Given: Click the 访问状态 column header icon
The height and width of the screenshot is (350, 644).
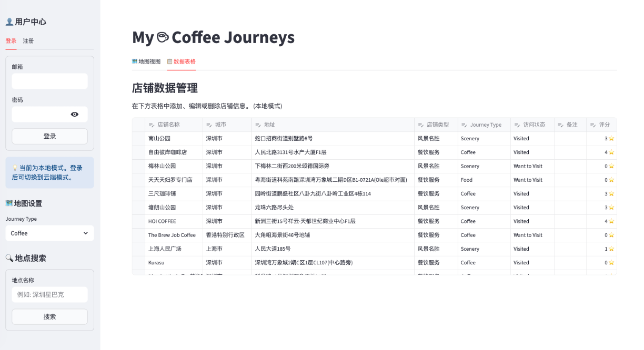Looking at the screenshot, I should click(x=517, y=125).
